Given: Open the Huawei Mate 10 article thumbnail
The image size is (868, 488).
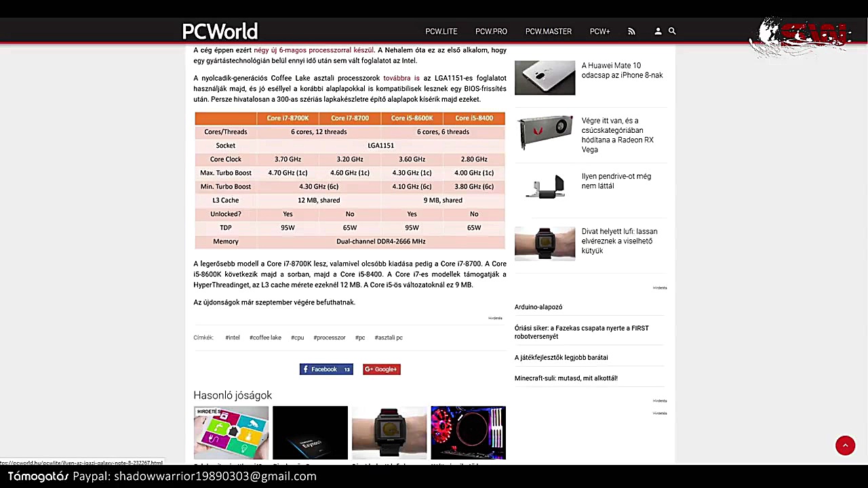Looking at the screenshot, I should 545,78.
